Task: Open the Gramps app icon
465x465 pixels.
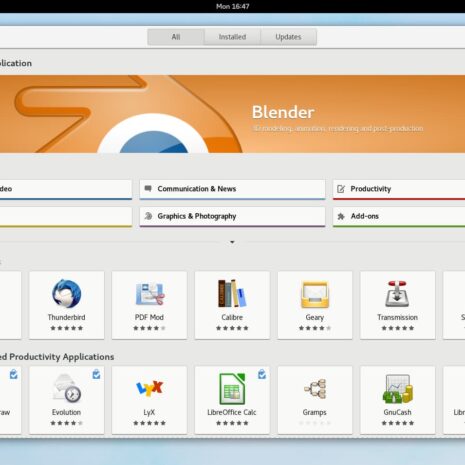Action: click(x=315, y=389)
